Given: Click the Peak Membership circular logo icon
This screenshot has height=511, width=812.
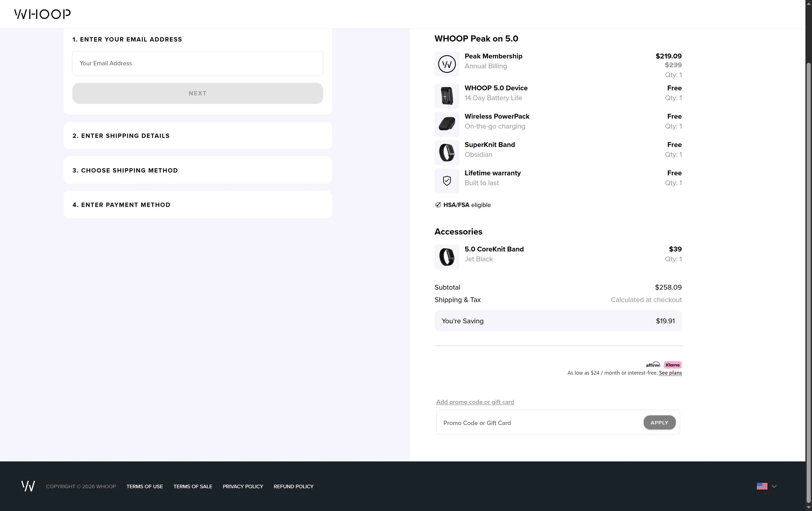Looking at the screenshot, I should click(x=447, y=64).
